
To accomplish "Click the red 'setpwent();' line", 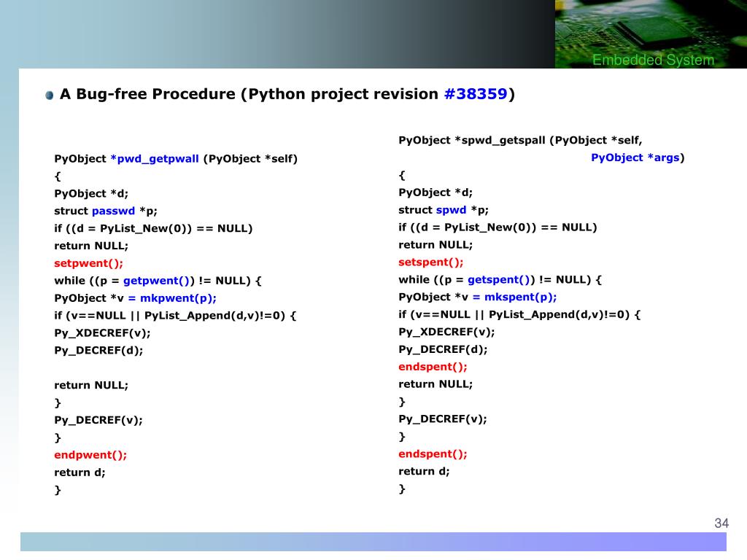I will [88, 263].
